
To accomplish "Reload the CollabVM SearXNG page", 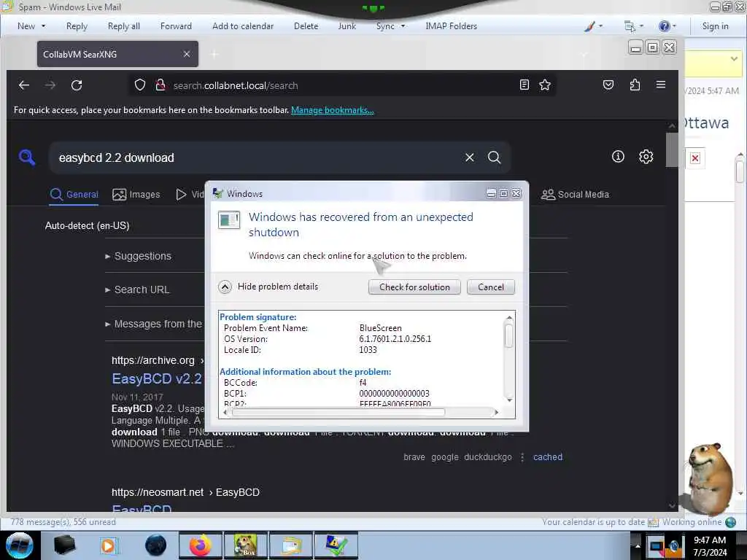I will coord(77,85).
